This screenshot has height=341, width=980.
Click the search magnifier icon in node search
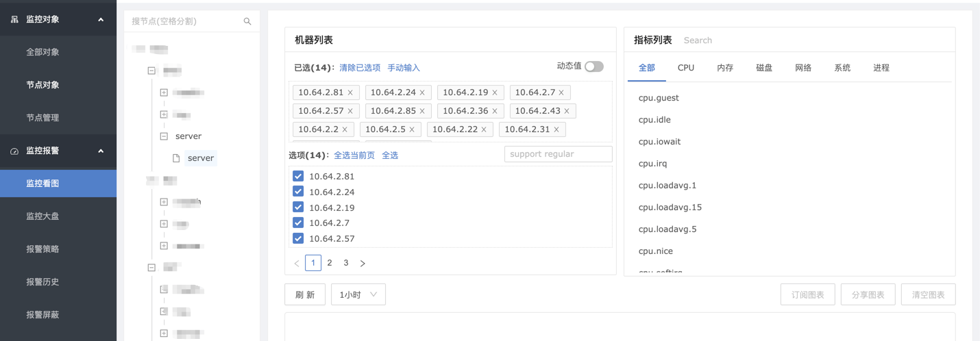(x=247, y=22)
